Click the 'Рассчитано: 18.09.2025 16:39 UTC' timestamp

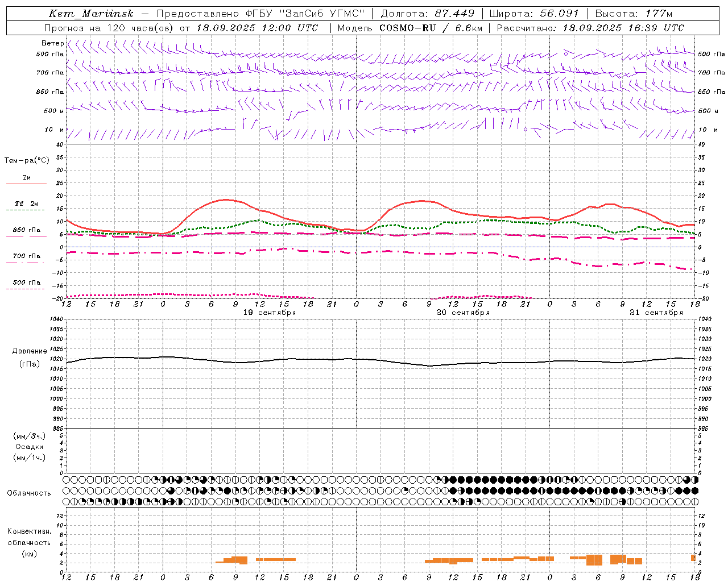[590, 28]
